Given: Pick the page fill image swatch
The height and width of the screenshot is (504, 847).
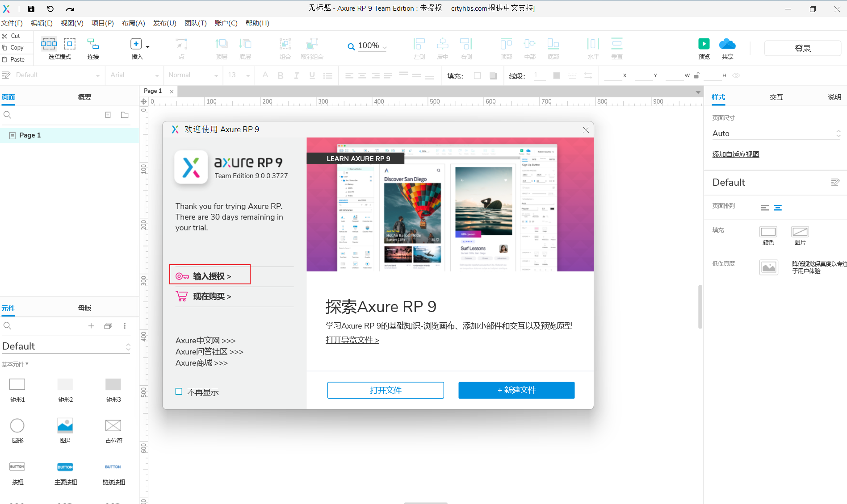Looking at the screenshot, I should (800, 231).
